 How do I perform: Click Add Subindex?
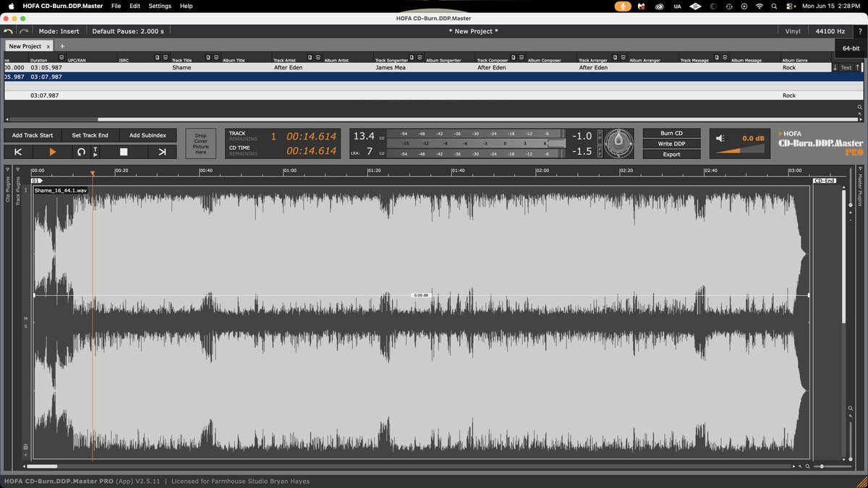pos(148,135)
